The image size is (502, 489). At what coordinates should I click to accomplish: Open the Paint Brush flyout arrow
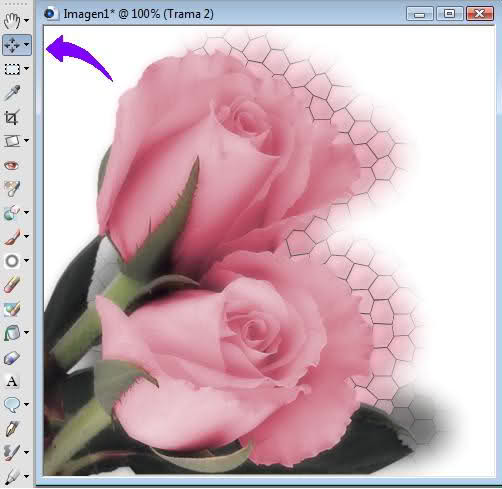pos(26,236)
